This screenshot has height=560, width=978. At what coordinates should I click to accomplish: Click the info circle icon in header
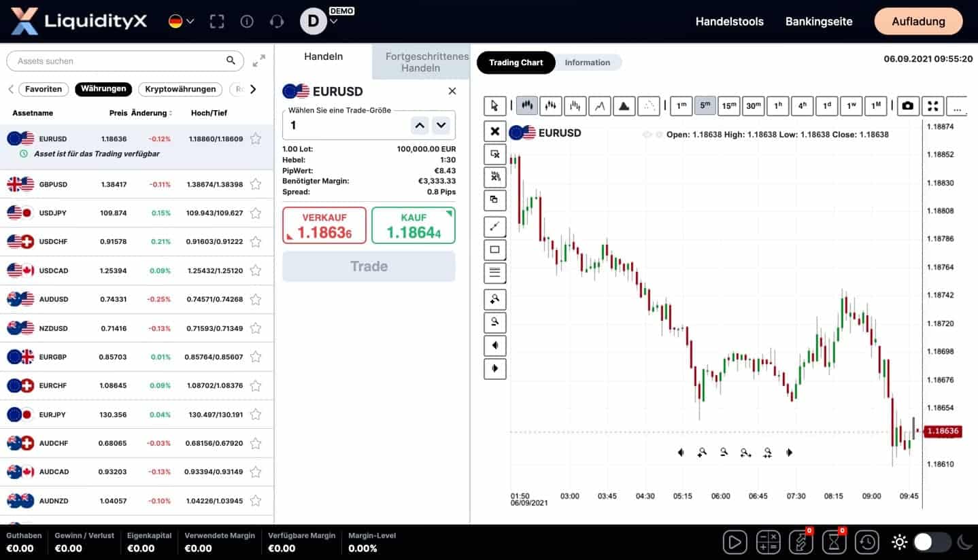[247, 21]
